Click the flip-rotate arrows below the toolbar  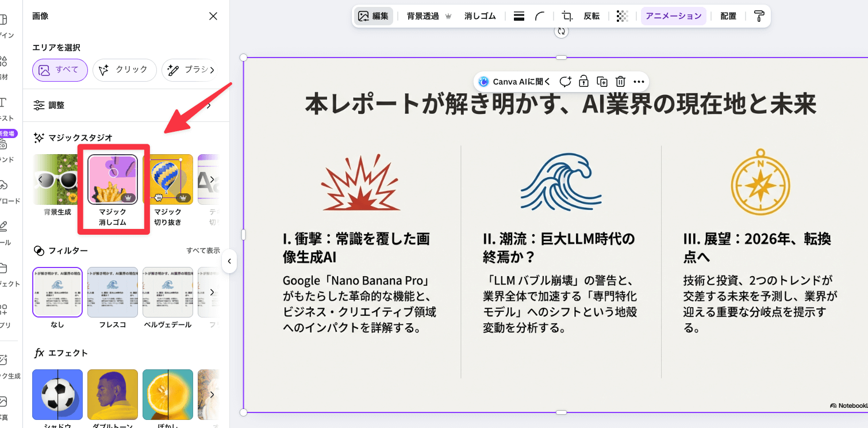pos(562,32)
